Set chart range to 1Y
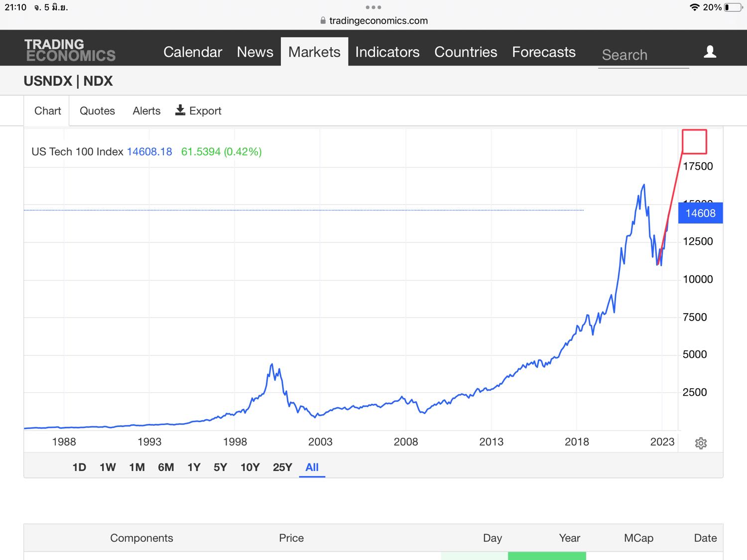The image size is (747, 560). 194,467
